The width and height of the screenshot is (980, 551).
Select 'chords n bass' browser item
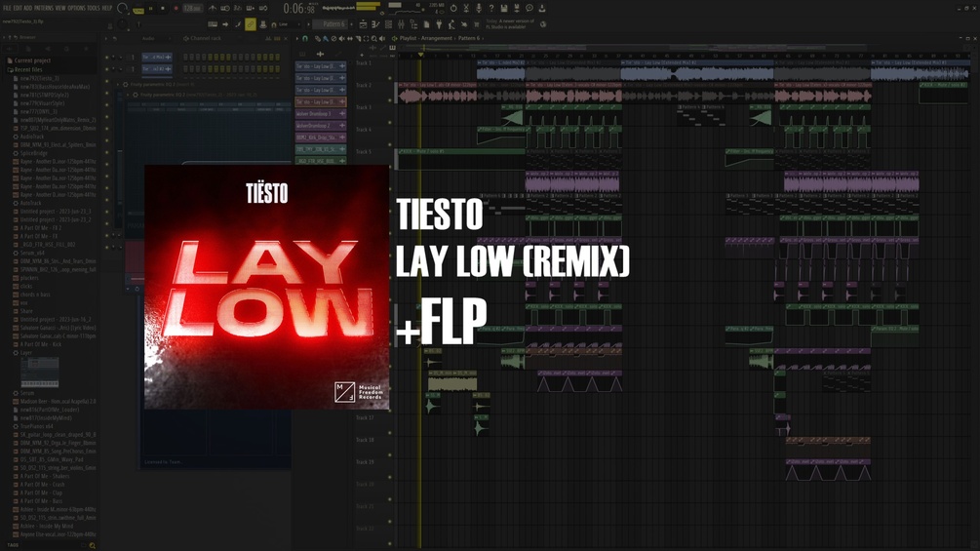(x=32, y=295)
